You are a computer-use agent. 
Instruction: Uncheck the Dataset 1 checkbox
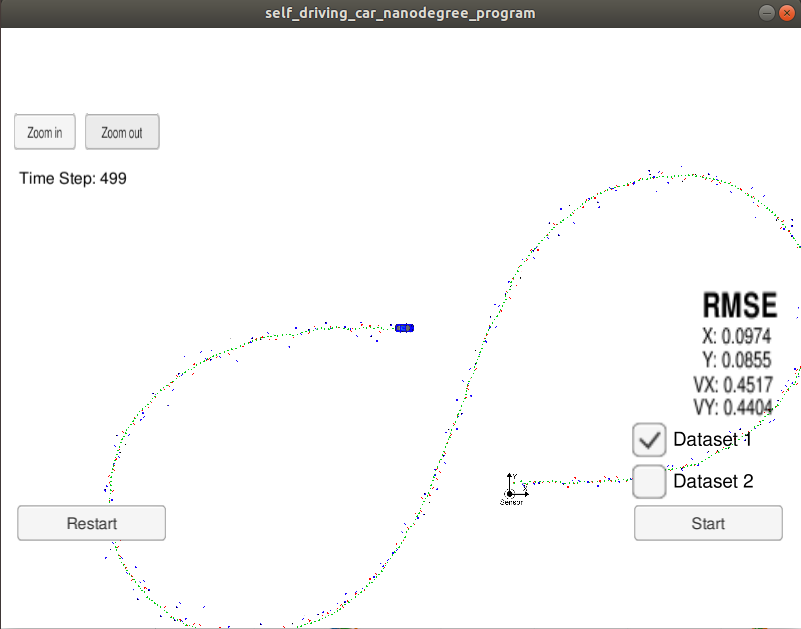pos(649,439)
